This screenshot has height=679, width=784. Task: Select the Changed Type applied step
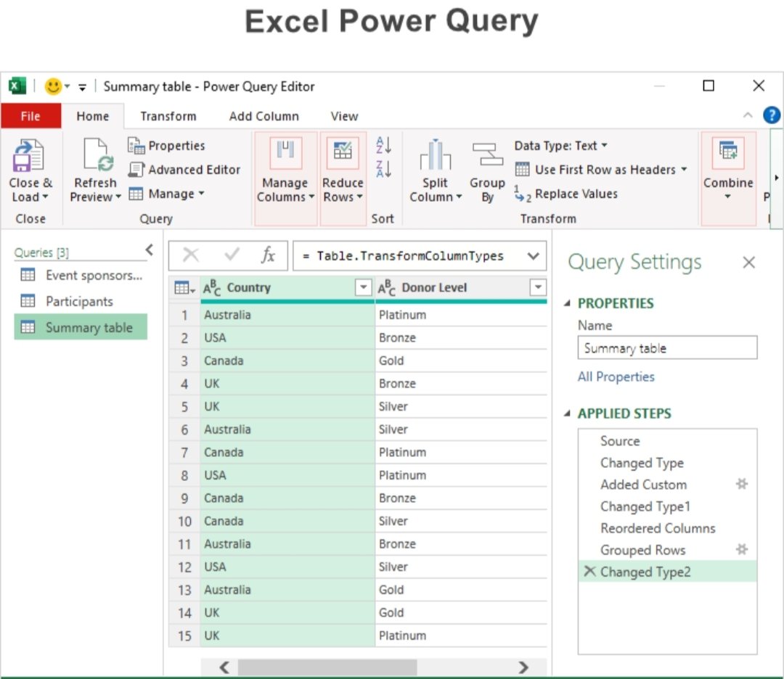click(668, 463)
